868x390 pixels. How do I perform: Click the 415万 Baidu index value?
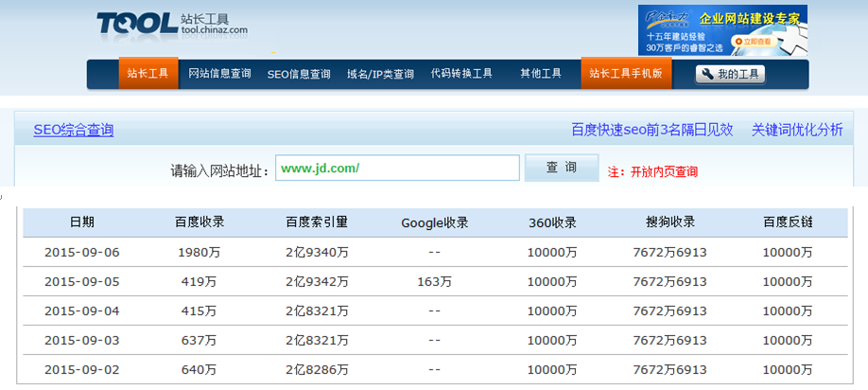coord(200,311)
